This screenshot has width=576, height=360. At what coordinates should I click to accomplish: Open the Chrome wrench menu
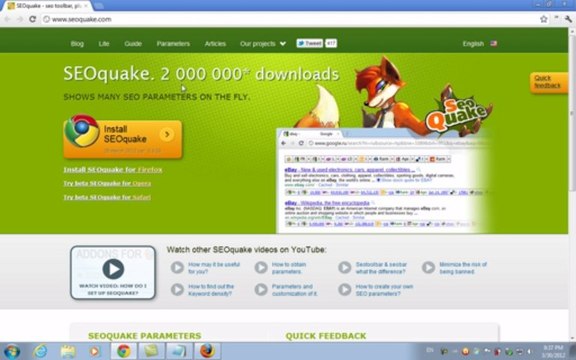coord(568,19)
